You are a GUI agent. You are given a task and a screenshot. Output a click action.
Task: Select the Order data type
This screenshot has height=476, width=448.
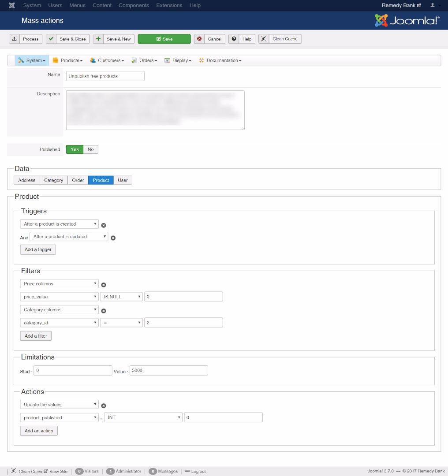(78, 180)
